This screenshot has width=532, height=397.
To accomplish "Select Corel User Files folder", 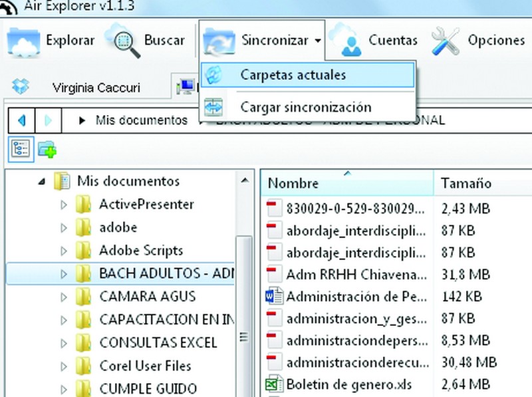I will click(x=145, y=366).
